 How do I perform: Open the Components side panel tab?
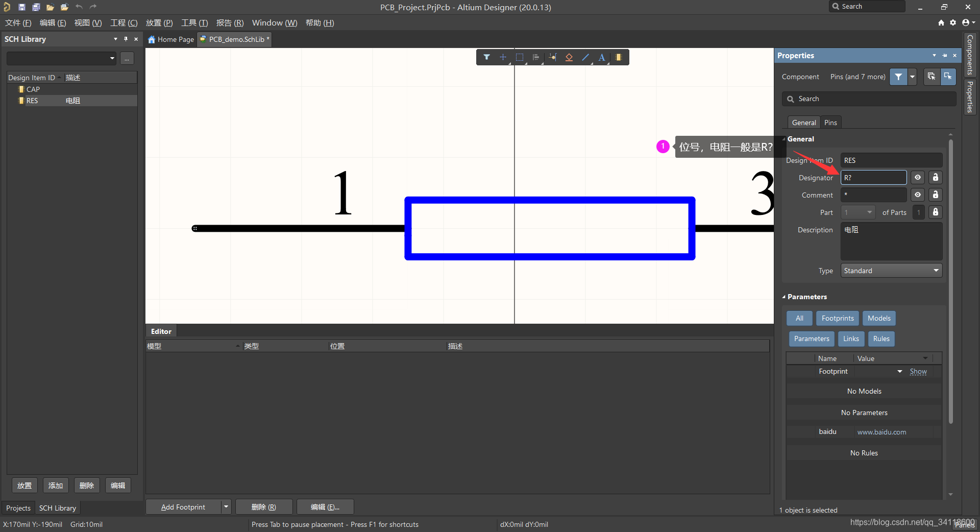point(970,55)
